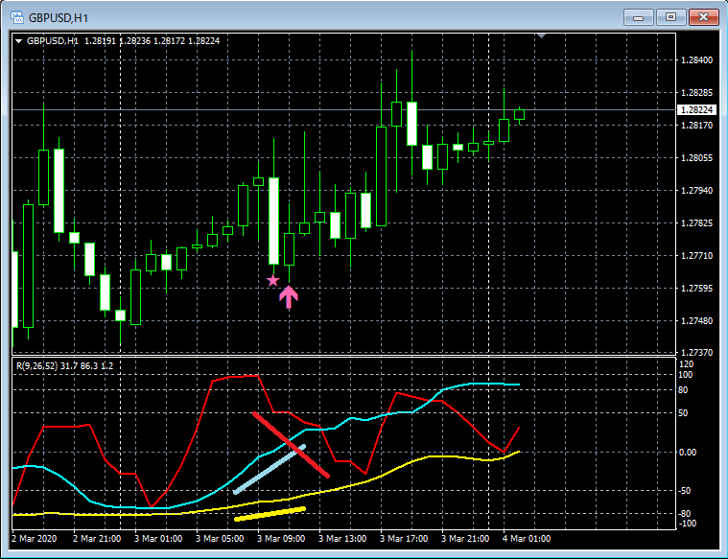Screen dimensions: 728x560
Task: Click the GBPUSD,H1 window title text
Action: tap(59, 18)
